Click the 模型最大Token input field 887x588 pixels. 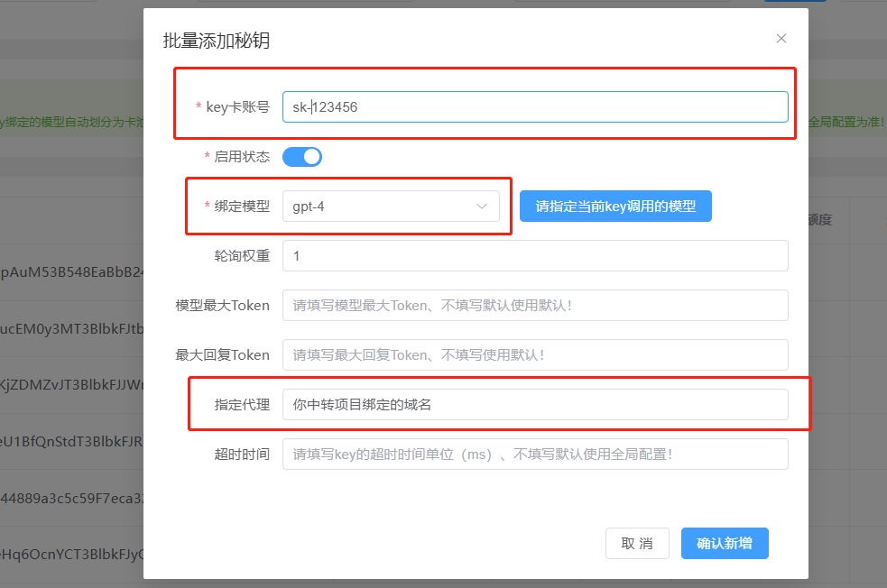pyautogui.click(x=535, y=305)
